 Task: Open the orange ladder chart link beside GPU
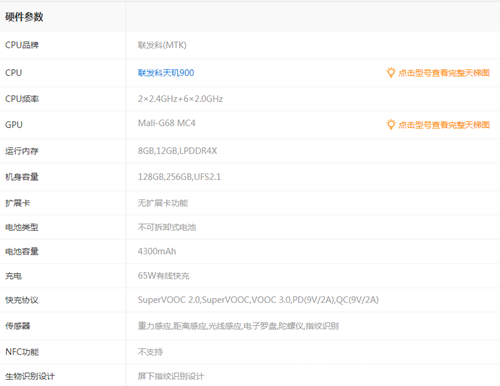coord(444,125)
